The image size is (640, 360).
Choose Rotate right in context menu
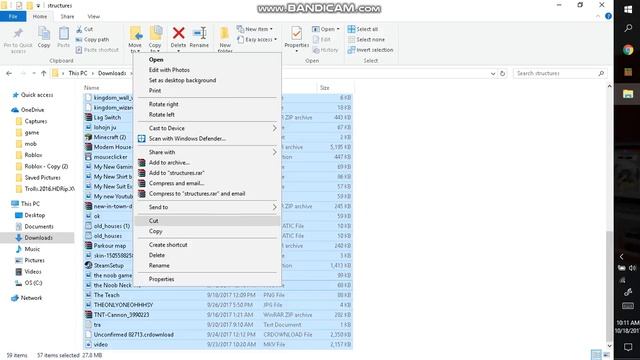pos(208,104)
